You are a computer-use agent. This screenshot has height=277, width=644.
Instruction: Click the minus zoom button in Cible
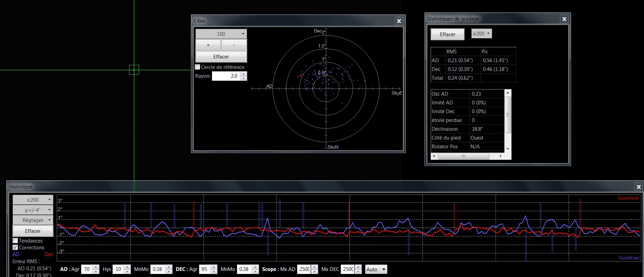[x=234, y=45]
